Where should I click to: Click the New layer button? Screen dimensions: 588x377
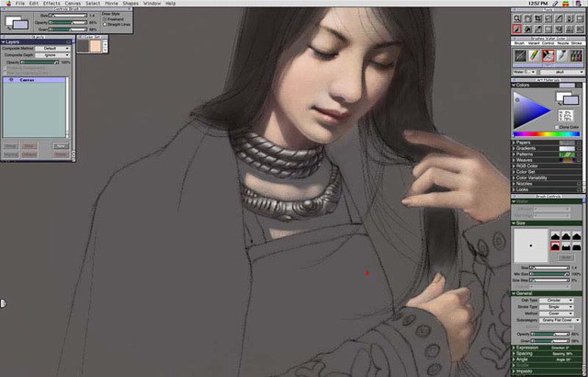point(61,146)
